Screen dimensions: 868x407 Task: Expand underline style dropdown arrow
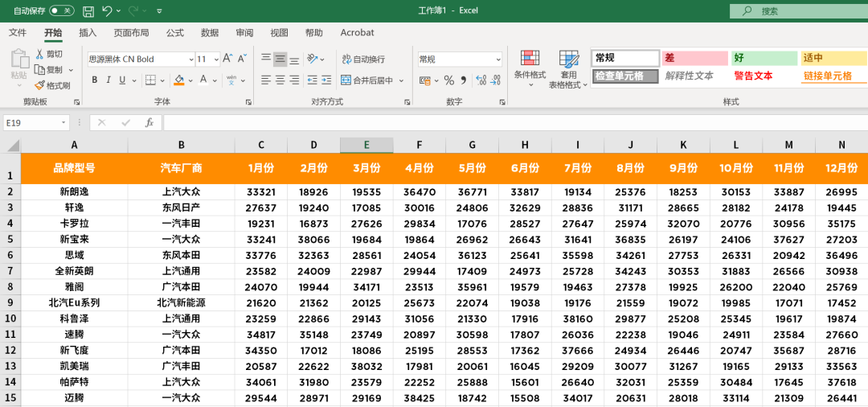pyautogui.click(x=135, y=80)
